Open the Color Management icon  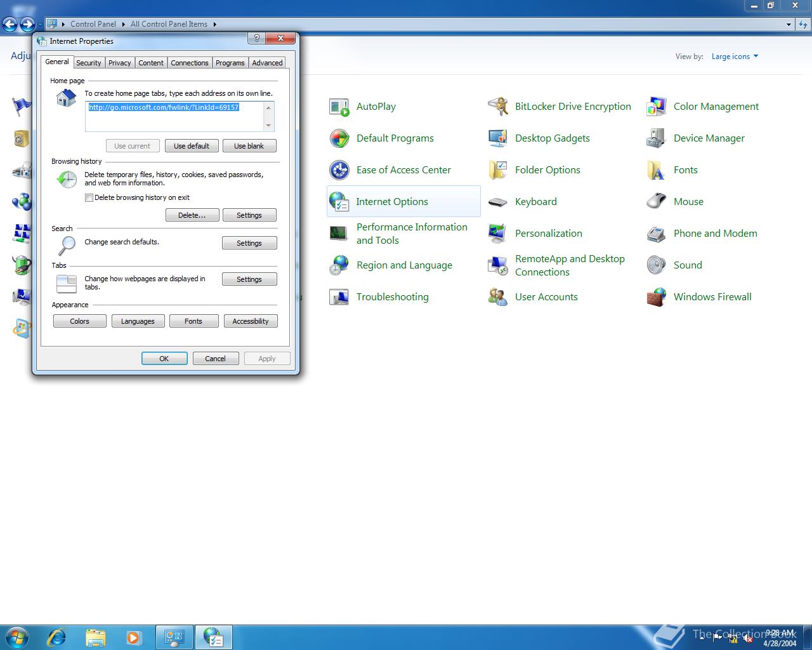(657, 107)
